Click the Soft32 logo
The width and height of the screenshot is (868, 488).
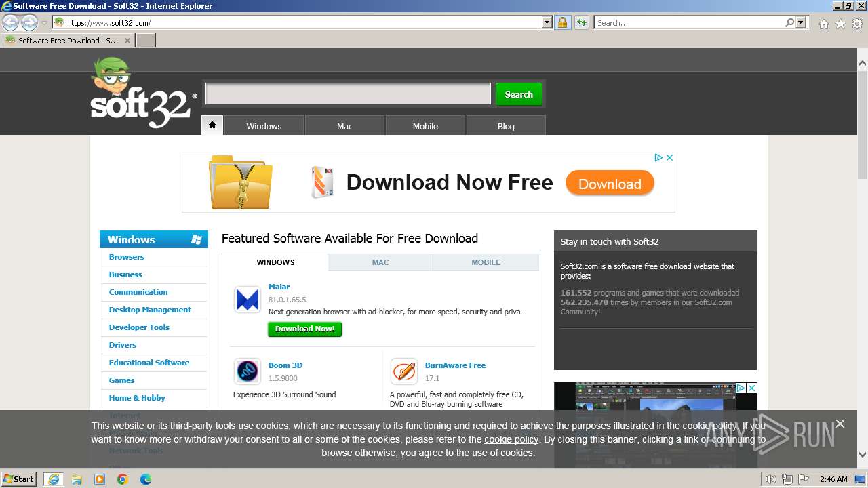pyautogui.click(x=143, y=94)
